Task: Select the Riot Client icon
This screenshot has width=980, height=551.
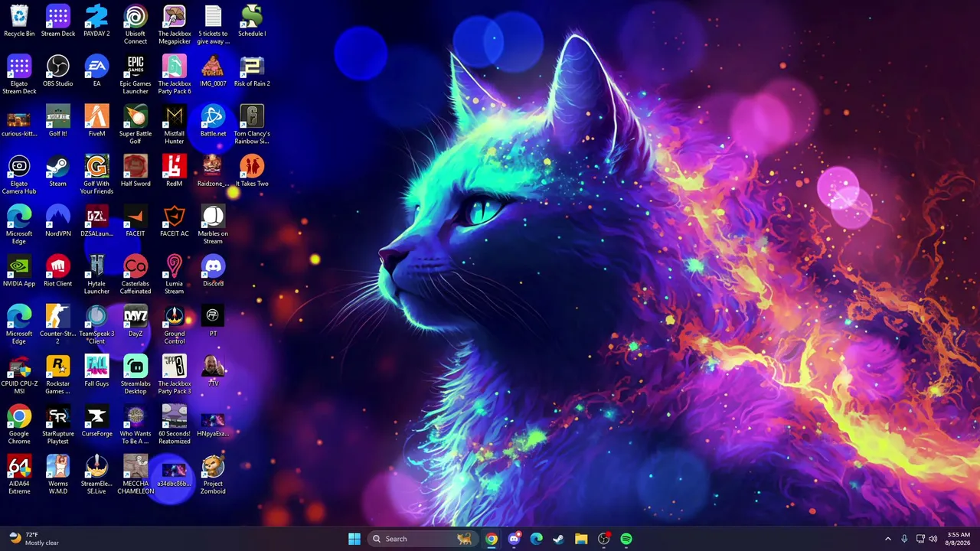Action: tap(58, 271)
